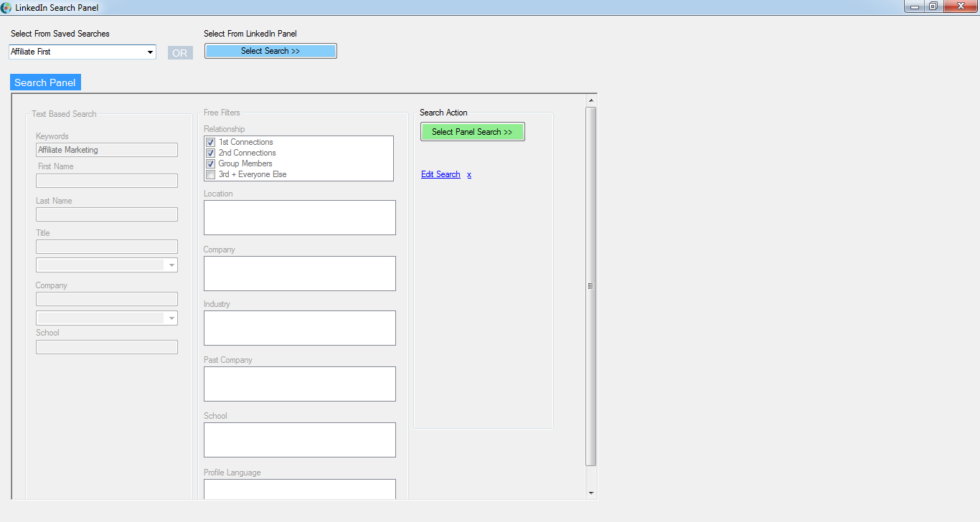Switch to the Search Panel tab
This screenshot has width=980, height=522.
click(x=45, y=82)
